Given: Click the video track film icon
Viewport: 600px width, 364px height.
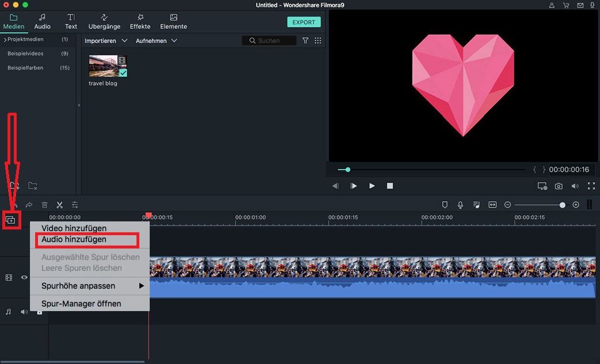Looking at the screenshot, I should pos(9,277).
